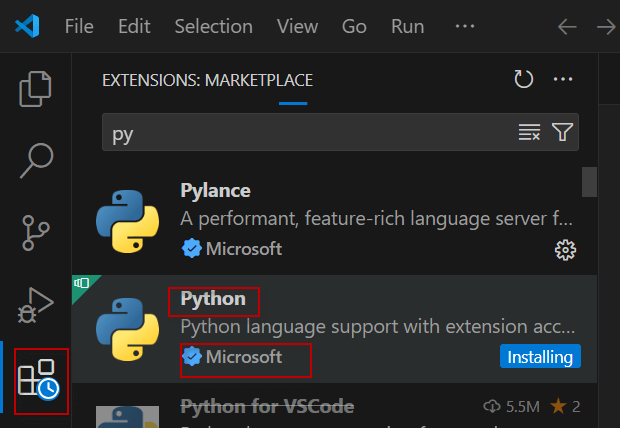
Task: Click the Installing button for Python
Action: point(540,357)
